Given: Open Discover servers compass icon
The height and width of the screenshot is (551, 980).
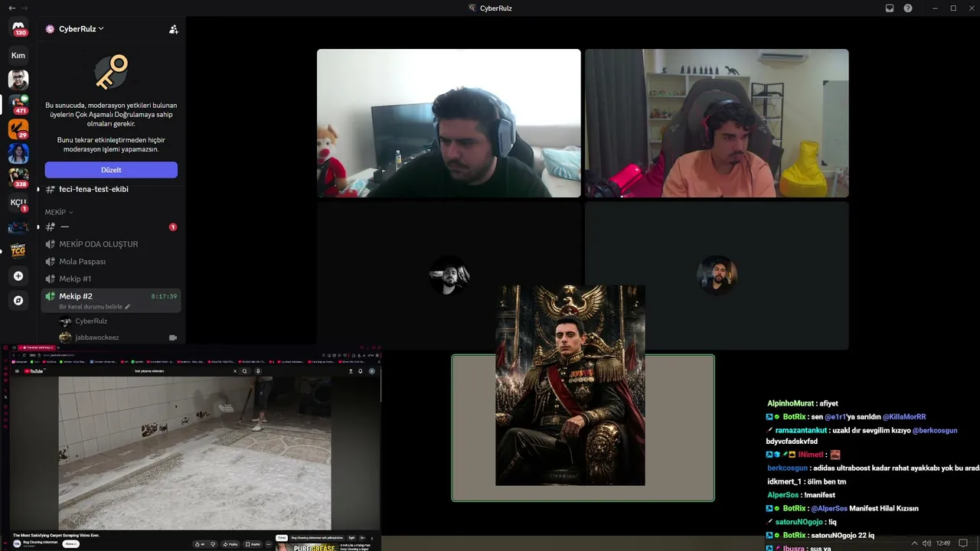Looking at the screenshot, I should pos(18,301).
